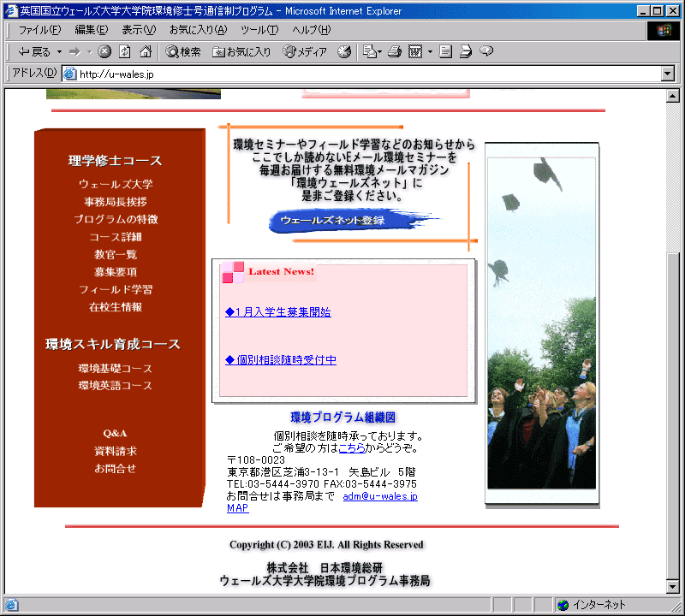
Task: Open the 環境プログラム組織図 link
Action: (x=343, y=418)
